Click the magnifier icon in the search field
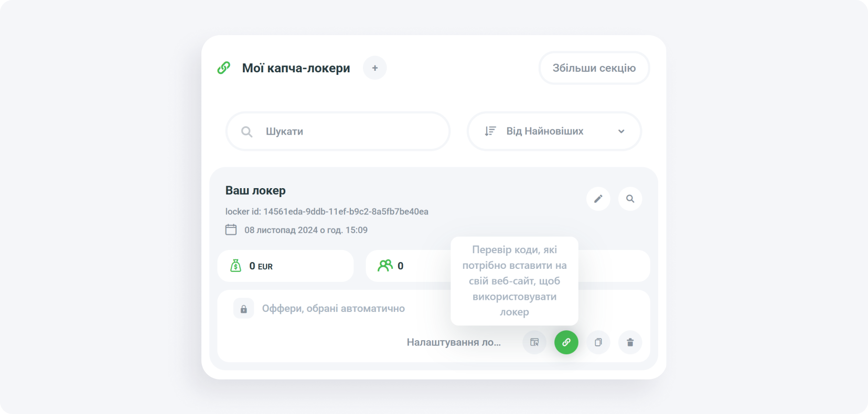 pyautogui.click(x=247, y=132)
